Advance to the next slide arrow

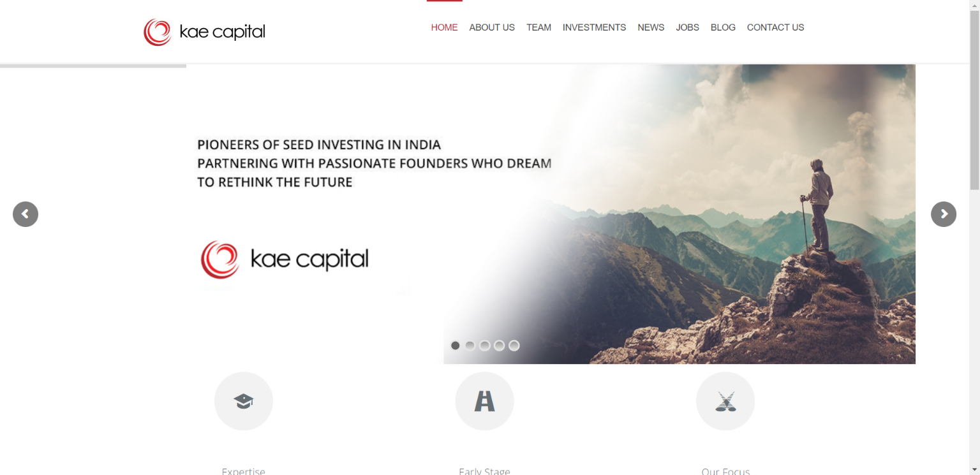tap(944, 214)
